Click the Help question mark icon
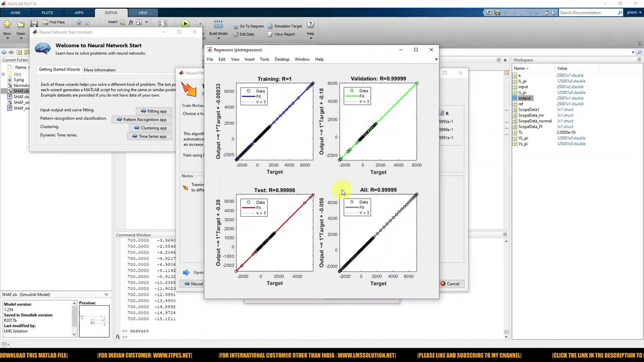Screen dimensions: 644x362 (310, 24)
